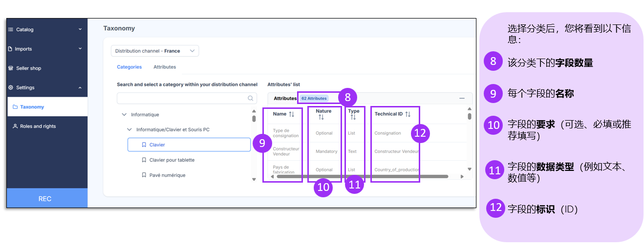
Task: Click the REC button in sidebar
Action: click(45, 199)
